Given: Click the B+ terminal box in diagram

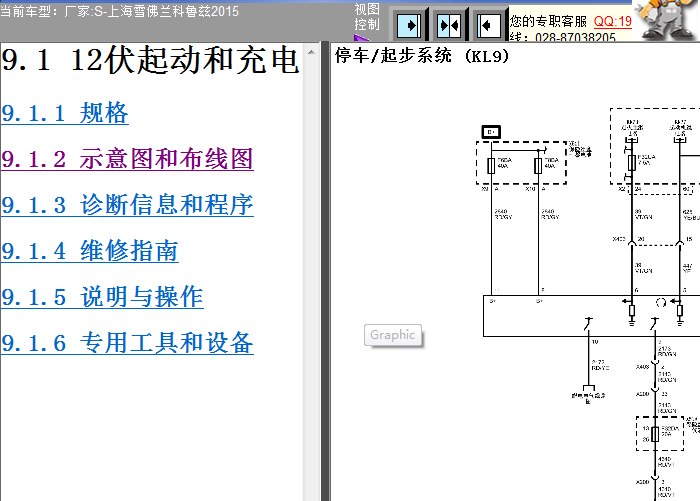Looking at the screenshot, I should coord(491,132).
